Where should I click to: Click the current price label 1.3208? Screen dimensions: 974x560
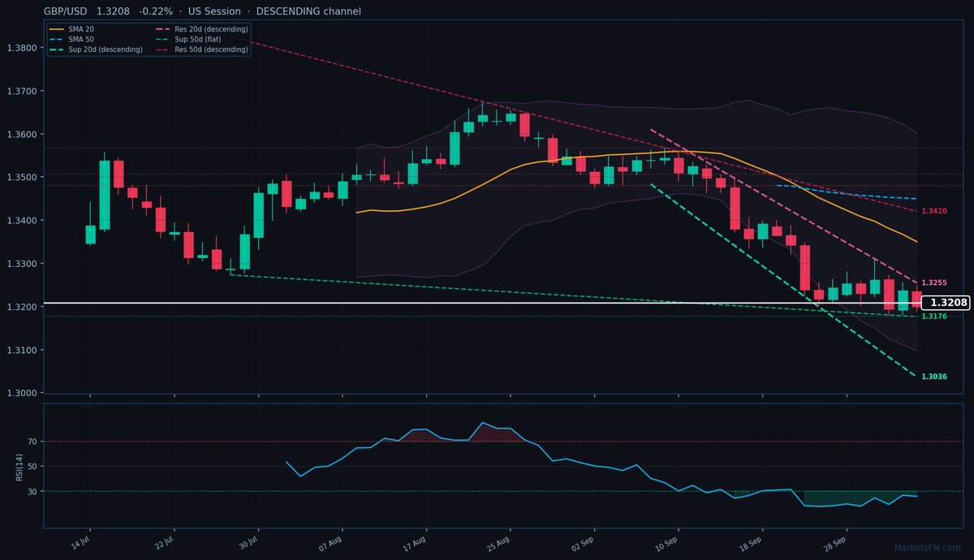pos(948,303)
